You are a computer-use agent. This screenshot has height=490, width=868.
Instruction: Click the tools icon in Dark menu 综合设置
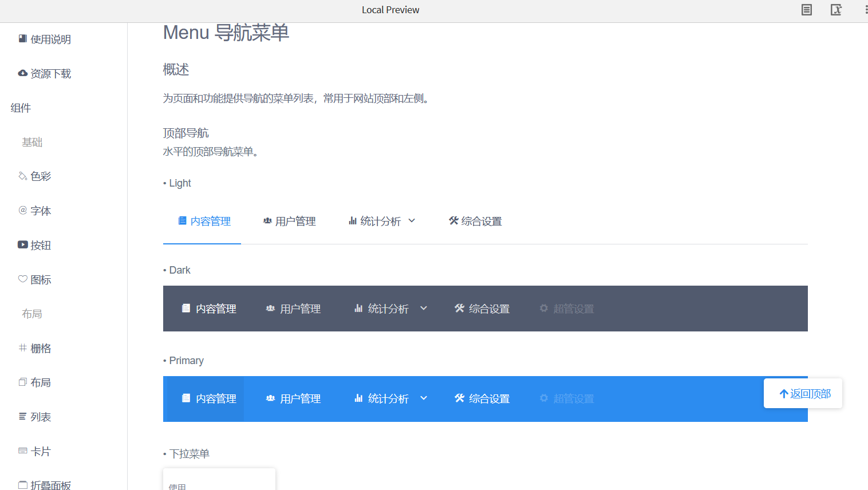(459, 308)
